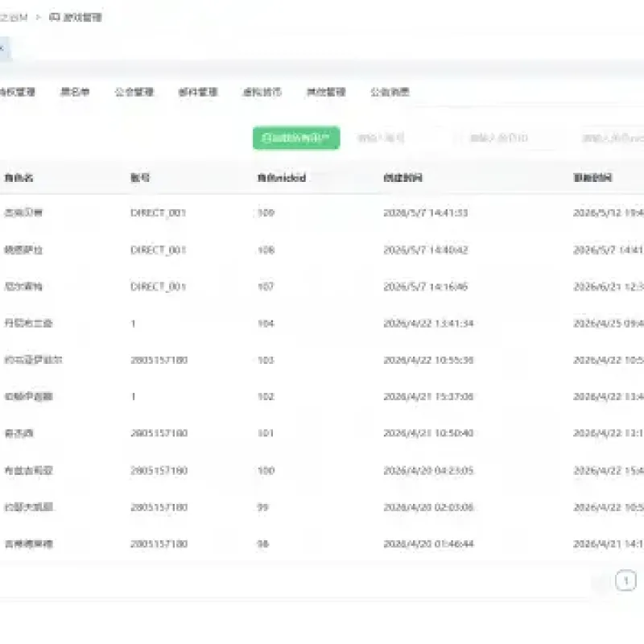
Task: Click DIRECT_001 account in nickid 107 row
Action: coord(158,287)
